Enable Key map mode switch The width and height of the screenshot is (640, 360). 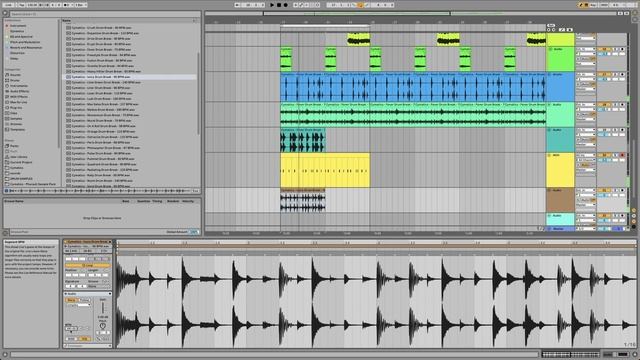pos(593,5)
